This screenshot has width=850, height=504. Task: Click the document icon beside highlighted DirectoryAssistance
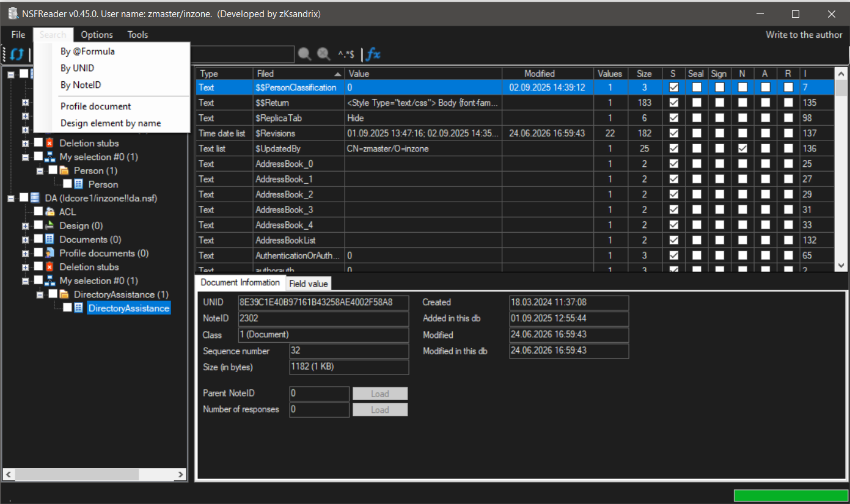point(79,308)
